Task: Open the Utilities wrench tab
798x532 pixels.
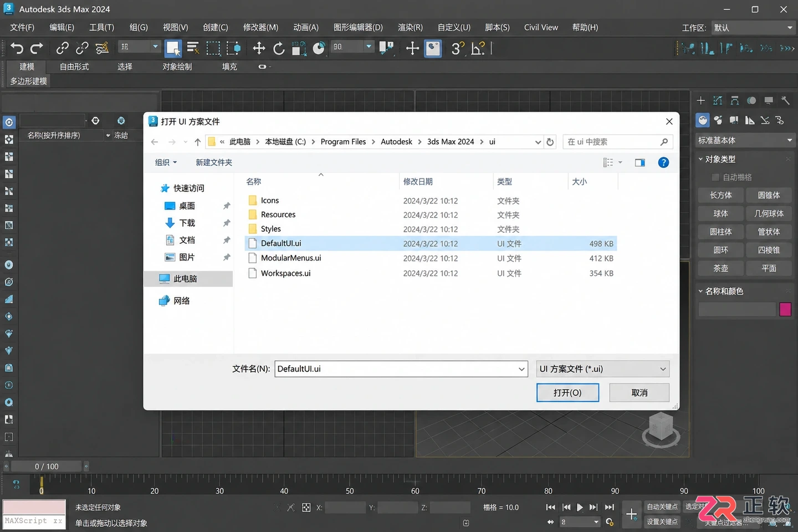Action: click(785, 100)
